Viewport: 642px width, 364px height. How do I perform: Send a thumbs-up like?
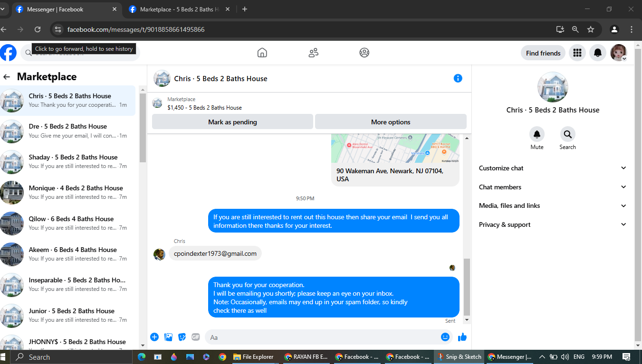coord(462,337)
